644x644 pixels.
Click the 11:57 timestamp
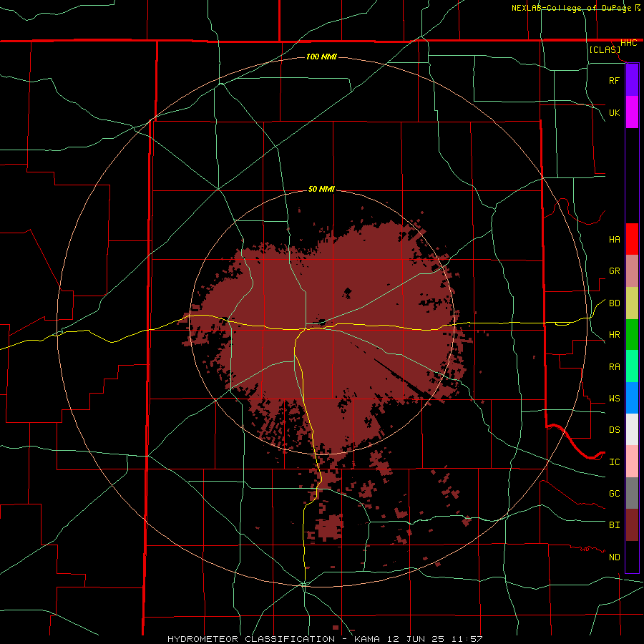tap(467, 639)
